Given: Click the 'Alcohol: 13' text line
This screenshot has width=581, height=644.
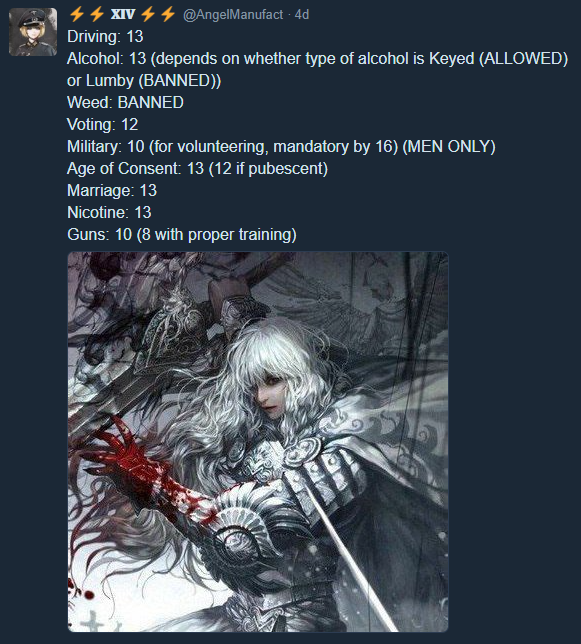Looking at the screenshot, I should 317,59.
